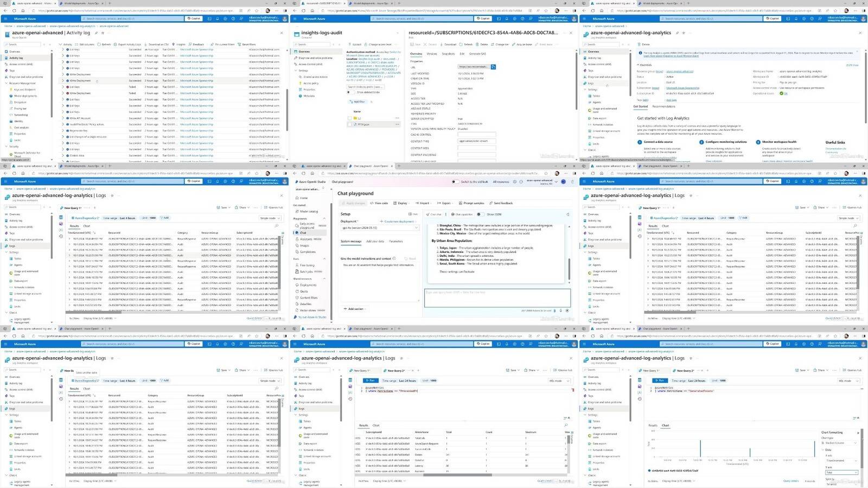Open the Export dropdown in Chat playground toolbar
This screenshot has height=488, width=868.
pyautogui.click(x=445, y=203)
